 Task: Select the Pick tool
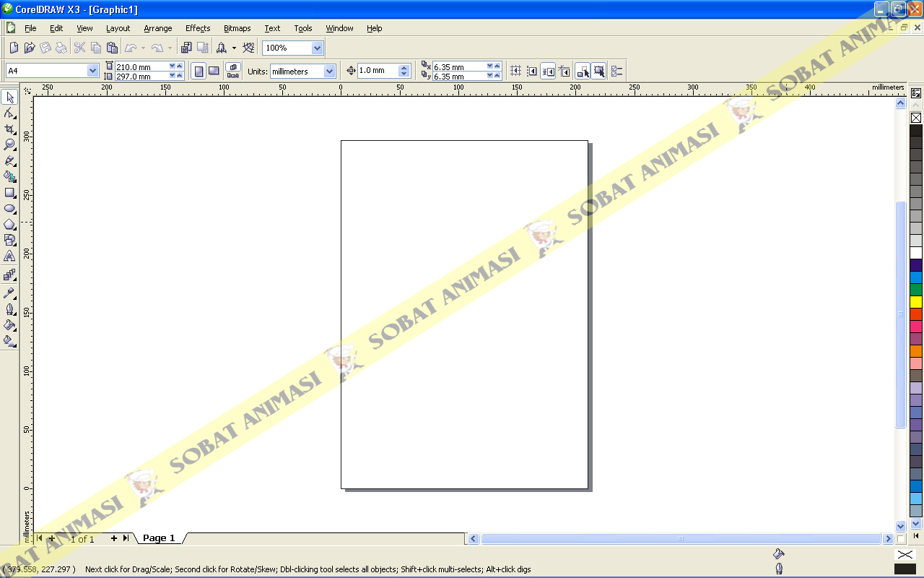[10, 97]
